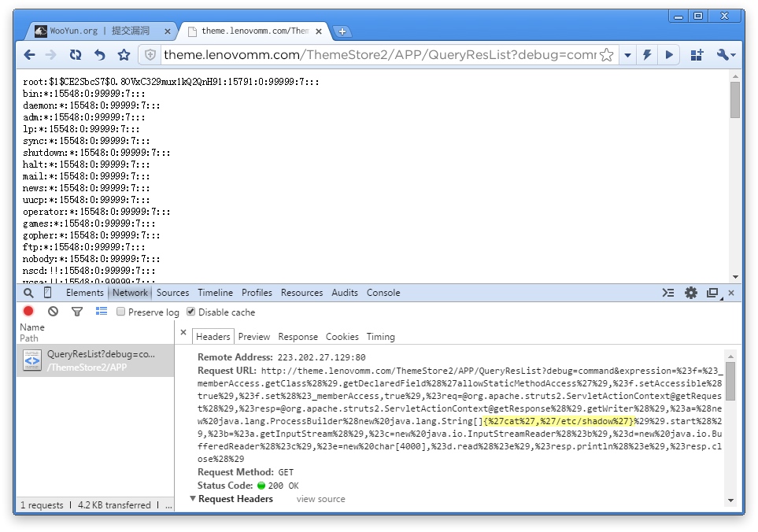
Task: Clear network log with the clear icon
Action: tap(54, 312)
